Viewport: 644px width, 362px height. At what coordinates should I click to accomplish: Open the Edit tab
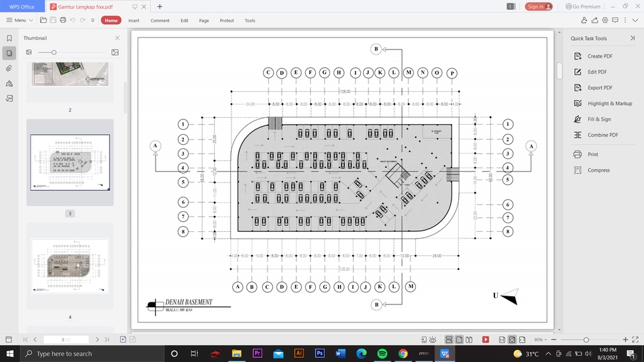pos(184,21)
